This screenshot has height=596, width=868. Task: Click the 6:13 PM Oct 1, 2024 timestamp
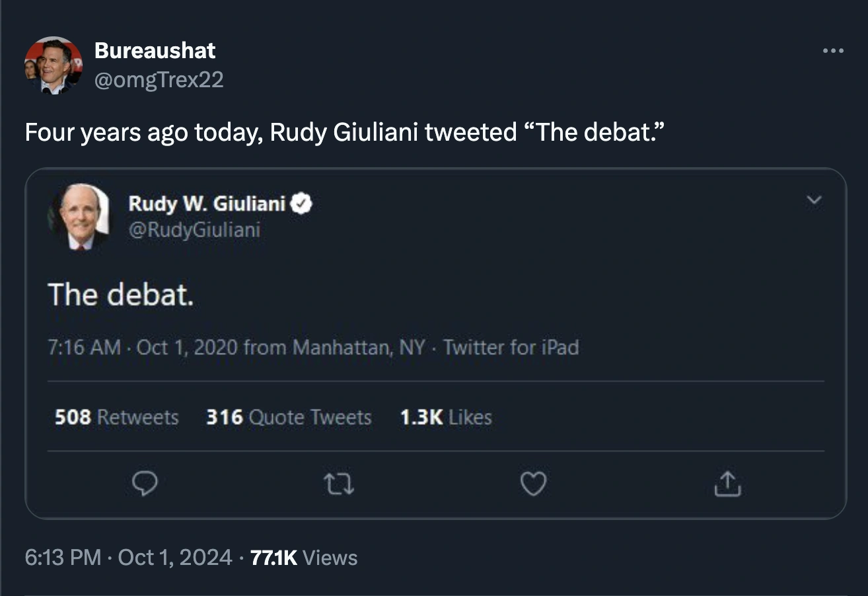click(129, 558)
